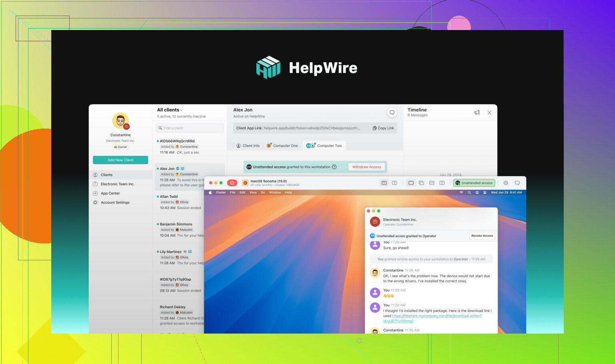Open the Control Center in remote menu bar

[485, 193]
